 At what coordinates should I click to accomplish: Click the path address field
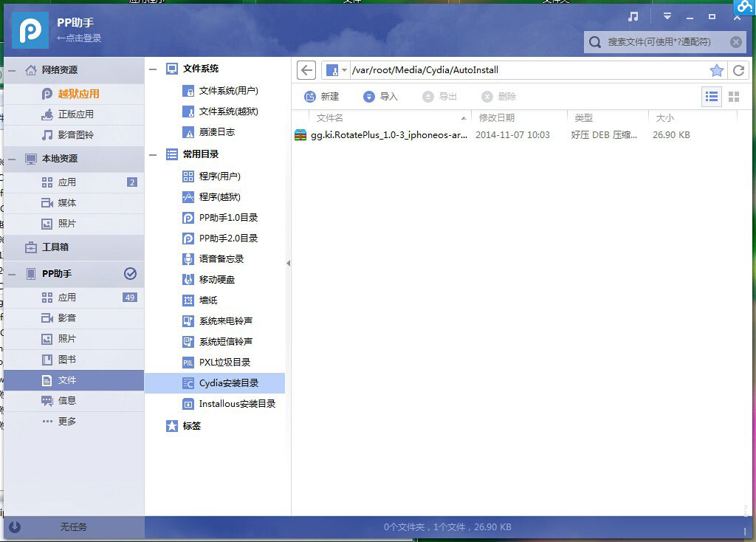click(x=528, y=70)
